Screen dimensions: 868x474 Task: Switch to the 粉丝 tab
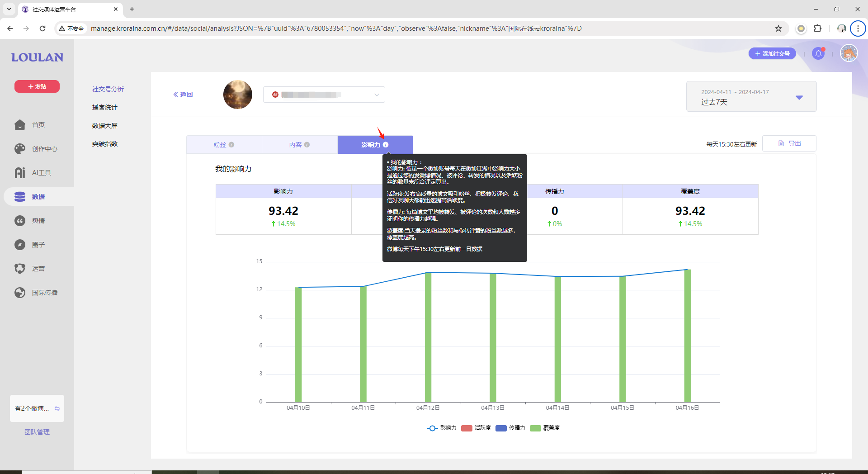pyautogui.click(x=224, y=145)
